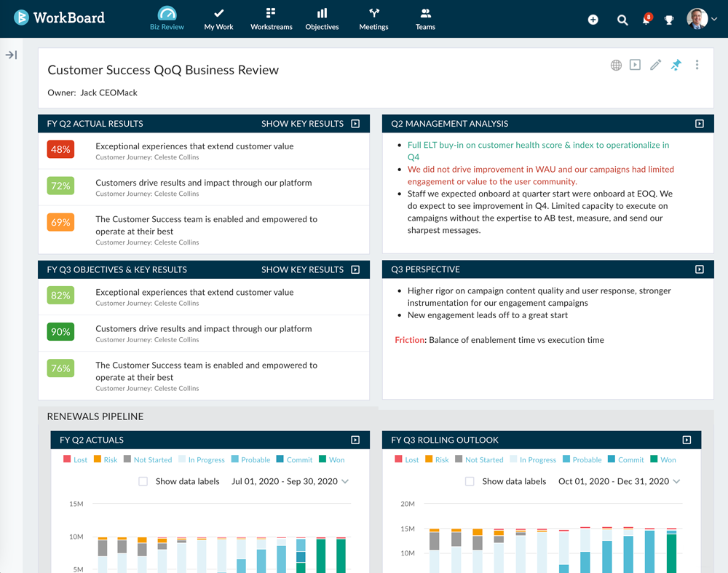
Task: Select owner name 'Jack CEOMack'
Action: tap(108, 92)
